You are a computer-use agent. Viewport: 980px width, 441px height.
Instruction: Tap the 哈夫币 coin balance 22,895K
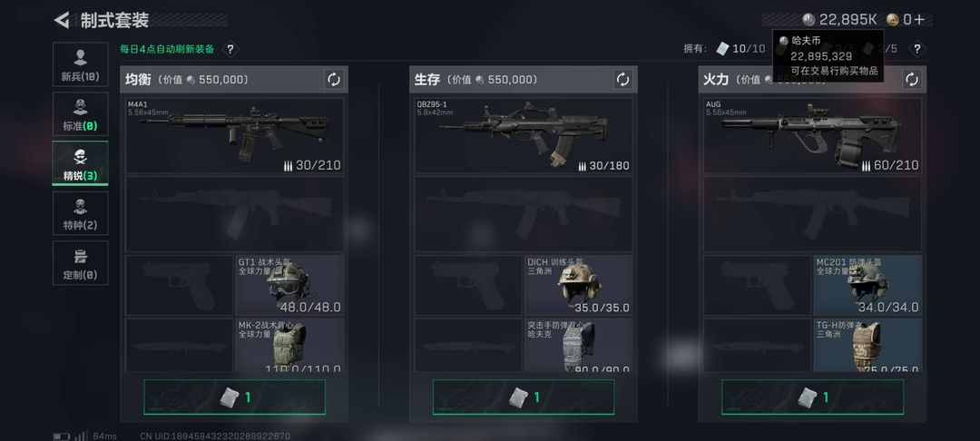tap(840, 20)
